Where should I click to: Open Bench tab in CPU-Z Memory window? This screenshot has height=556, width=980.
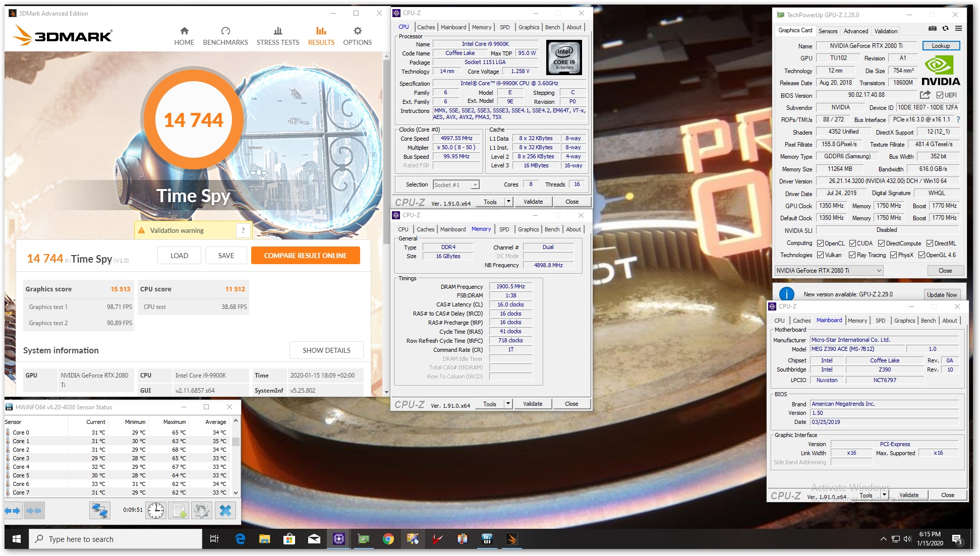552,229
